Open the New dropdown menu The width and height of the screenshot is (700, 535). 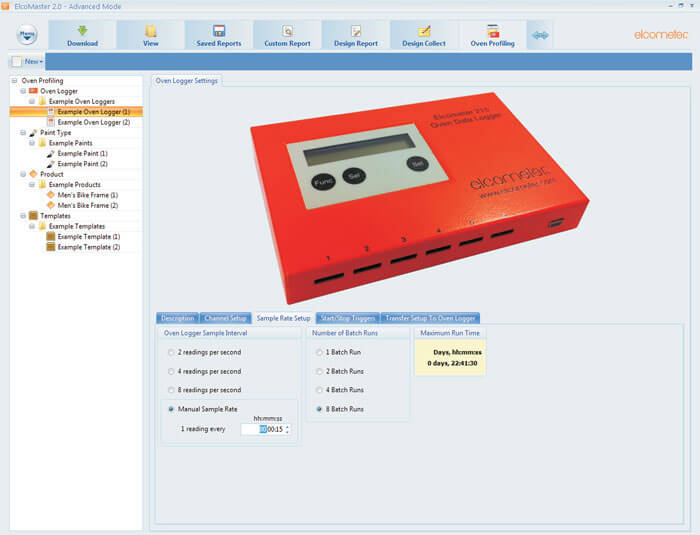point(32,62)
